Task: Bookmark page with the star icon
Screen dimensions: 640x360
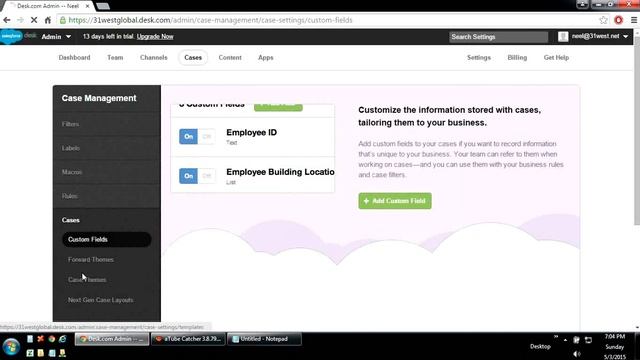Action: click(603, 20)
